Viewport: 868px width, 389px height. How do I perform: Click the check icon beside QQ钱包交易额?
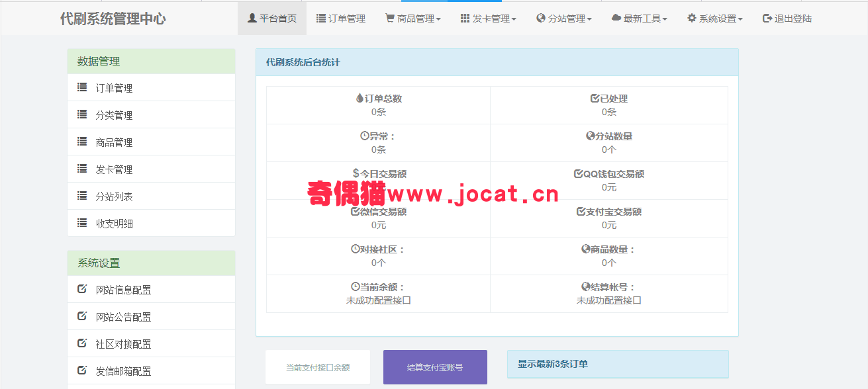point(578,174)
